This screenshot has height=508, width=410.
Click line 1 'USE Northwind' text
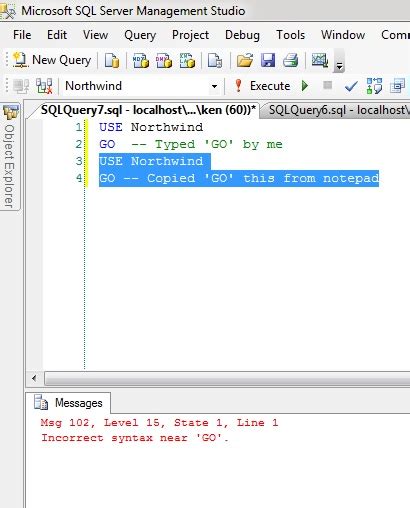click(x=151, y=127)
